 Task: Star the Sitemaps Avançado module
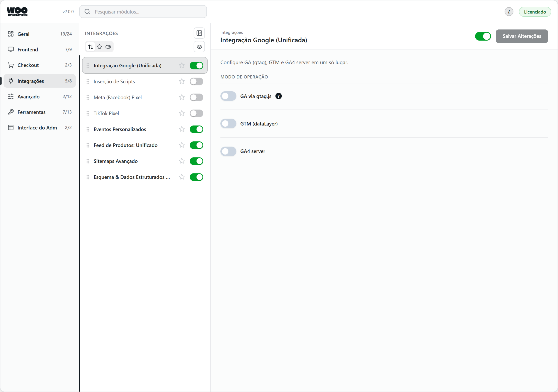182,161
